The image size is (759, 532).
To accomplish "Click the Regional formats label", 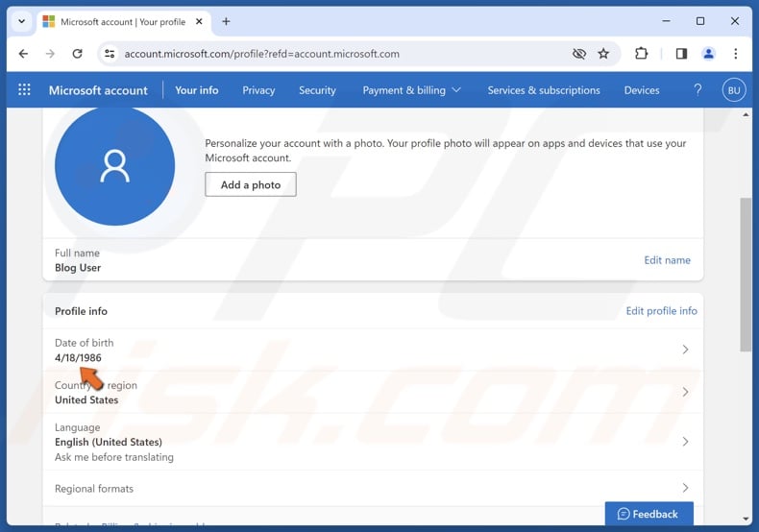I will [x=94, y=489].
